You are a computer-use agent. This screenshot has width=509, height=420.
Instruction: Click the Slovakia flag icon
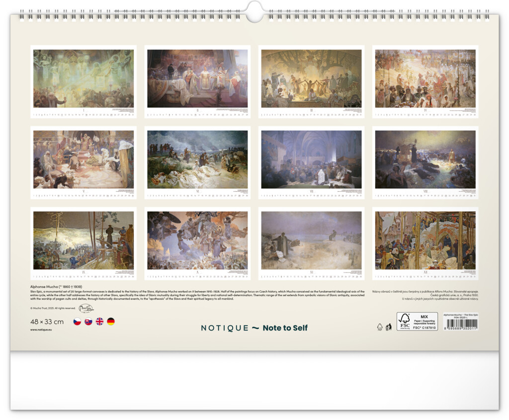(88, 322)
